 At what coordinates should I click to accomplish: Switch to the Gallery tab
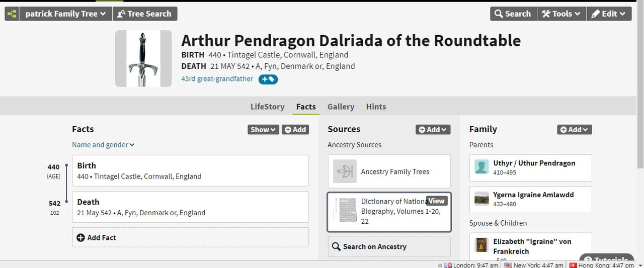tap(341, 107)
